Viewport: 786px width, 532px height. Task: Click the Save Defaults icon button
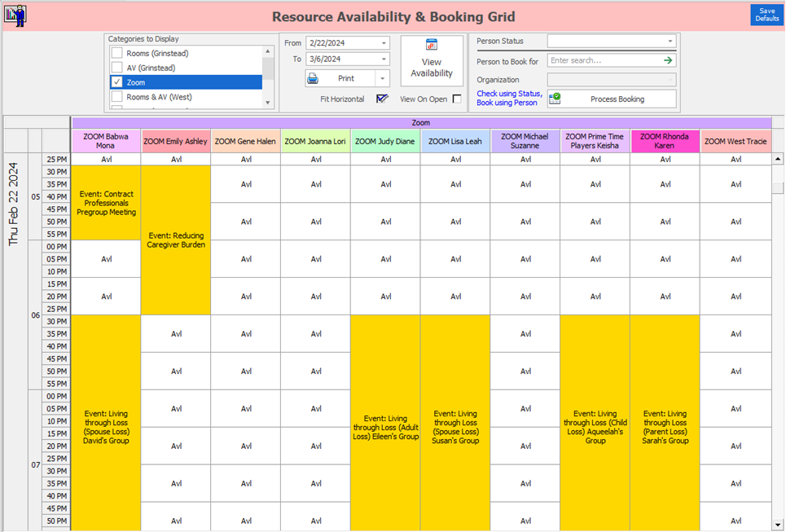(766, 14)
